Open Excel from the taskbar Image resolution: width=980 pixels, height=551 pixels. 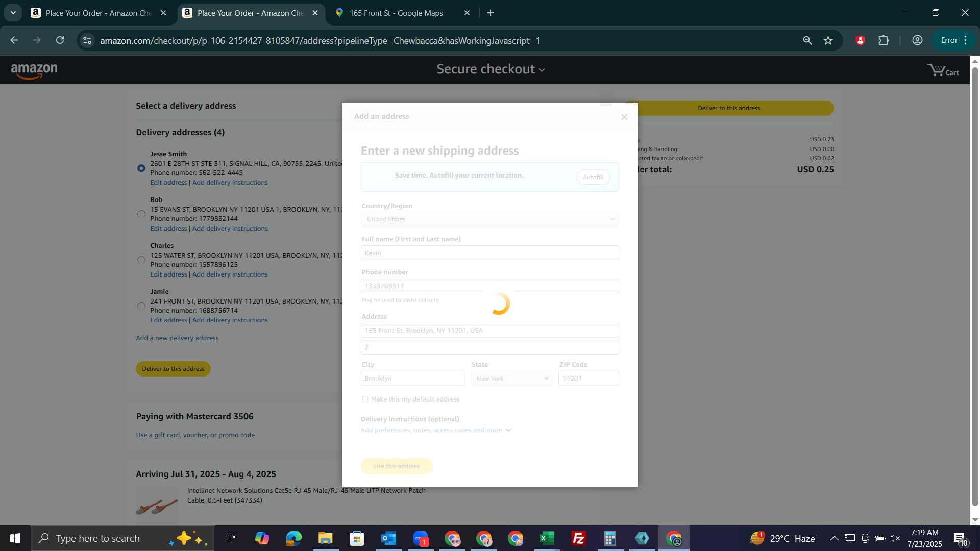[x=547, y=538]
